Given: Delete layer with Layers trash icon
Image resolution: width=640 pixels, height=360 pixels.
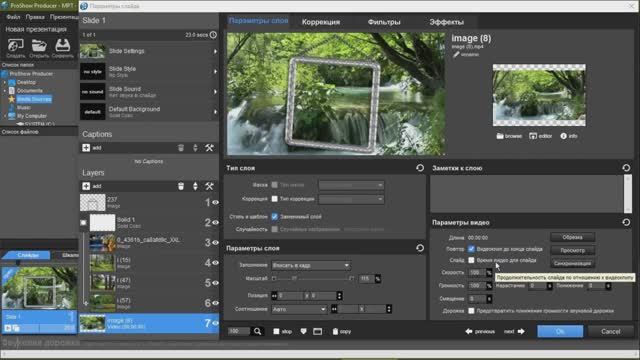Looking at the screenshot, I should coord(181,186).
